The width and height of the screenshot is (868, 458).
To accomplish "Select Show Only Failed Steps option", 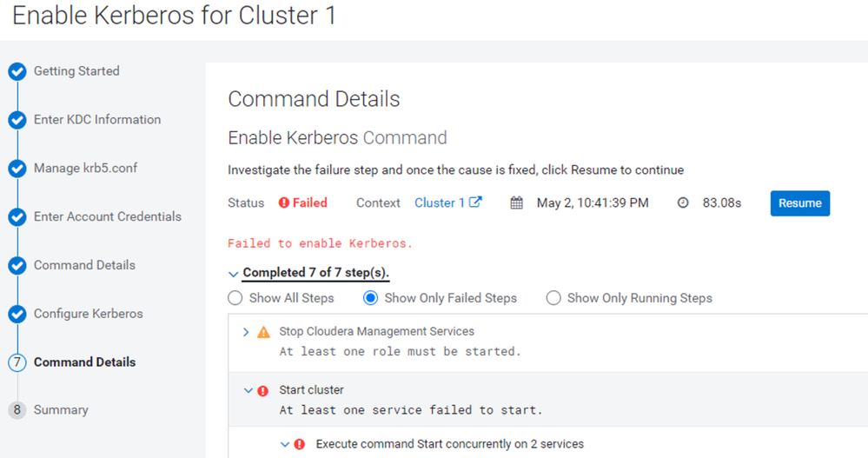I will [370, 298].
